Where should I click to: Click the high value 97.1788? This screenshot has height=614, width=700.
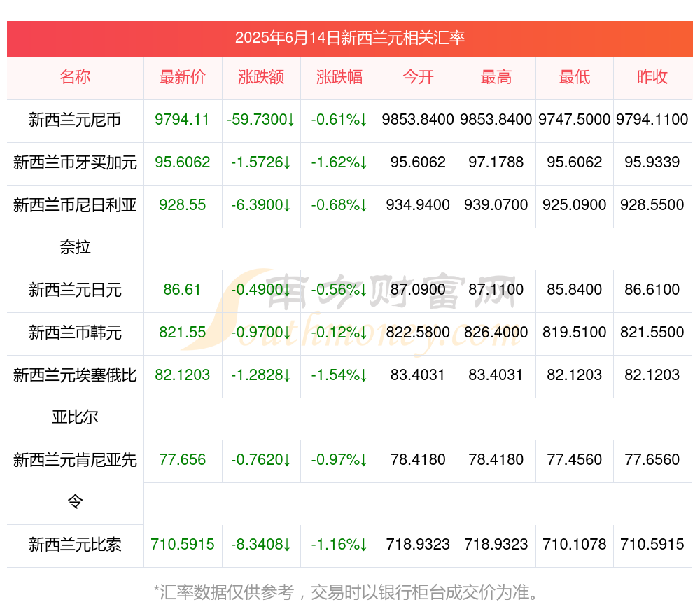(x=496, y=162)
